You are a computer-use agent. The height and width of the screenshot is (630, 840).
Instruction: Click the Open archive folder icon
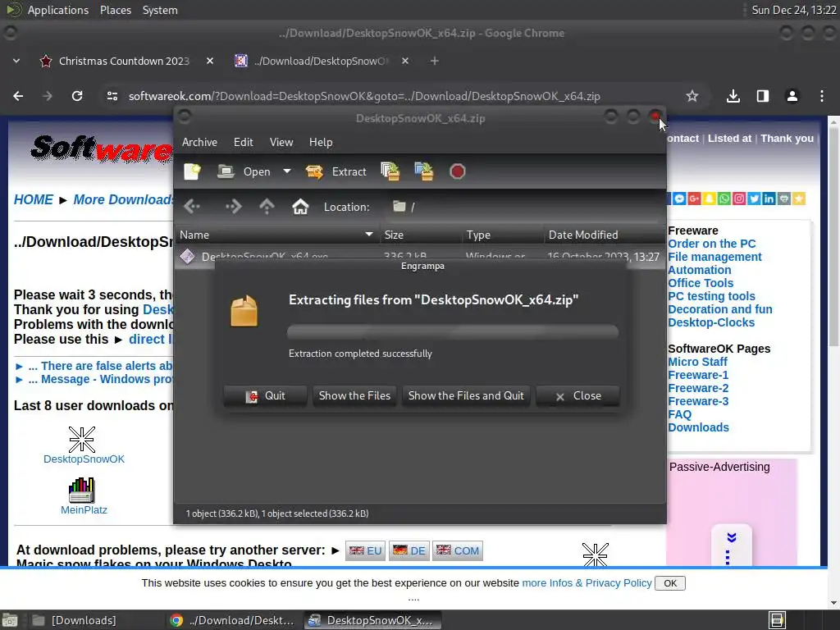(226, 171)
